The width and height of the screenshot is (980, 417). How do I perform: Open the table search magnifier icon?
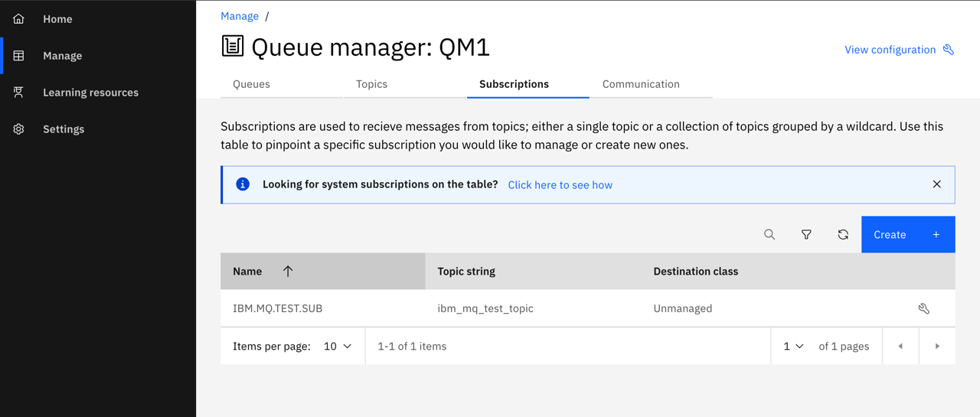(x=769, y=234)
